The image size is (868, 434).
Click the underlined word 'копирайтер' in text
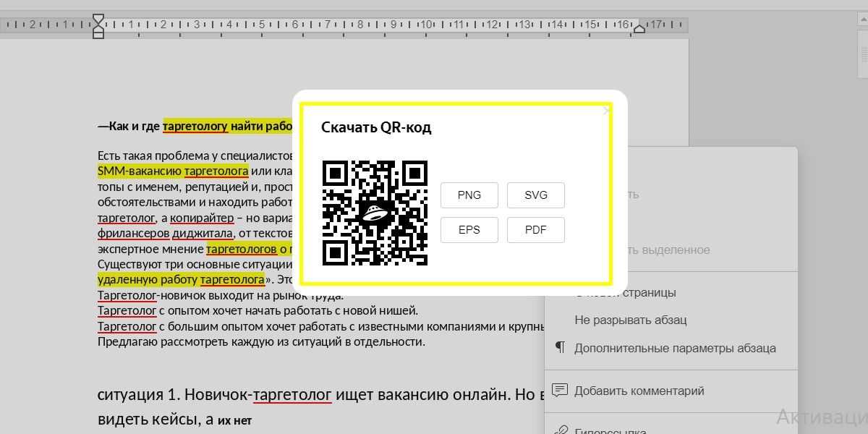tap(202, 218)
